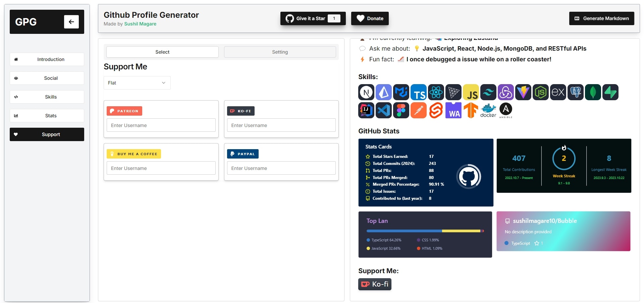Screen dimensions: 644x303
Task: Click the Svelte skill icon
Action: click(436, 110)
